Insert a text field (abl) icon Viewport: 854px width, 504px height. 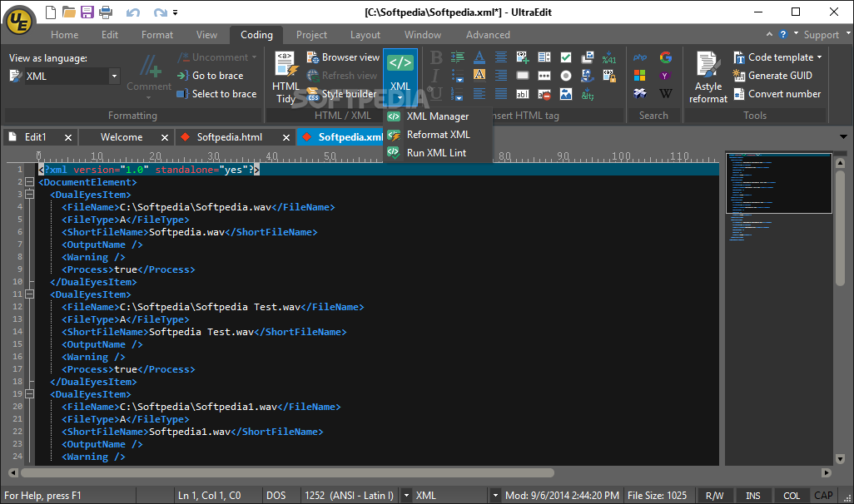pyautogui.click(x=523, y=94)
